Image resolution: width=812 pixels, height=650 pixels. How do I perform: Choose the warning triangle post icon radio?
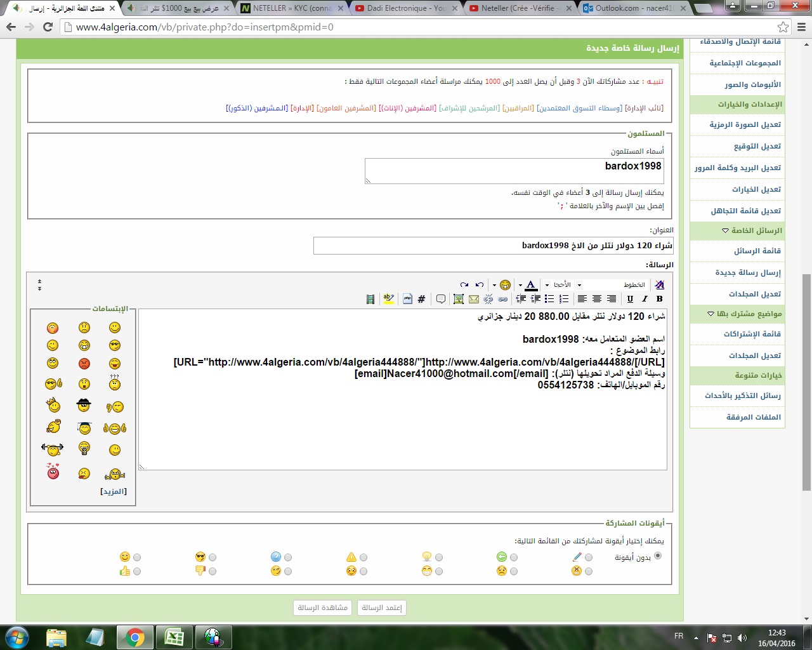(363, 557)
